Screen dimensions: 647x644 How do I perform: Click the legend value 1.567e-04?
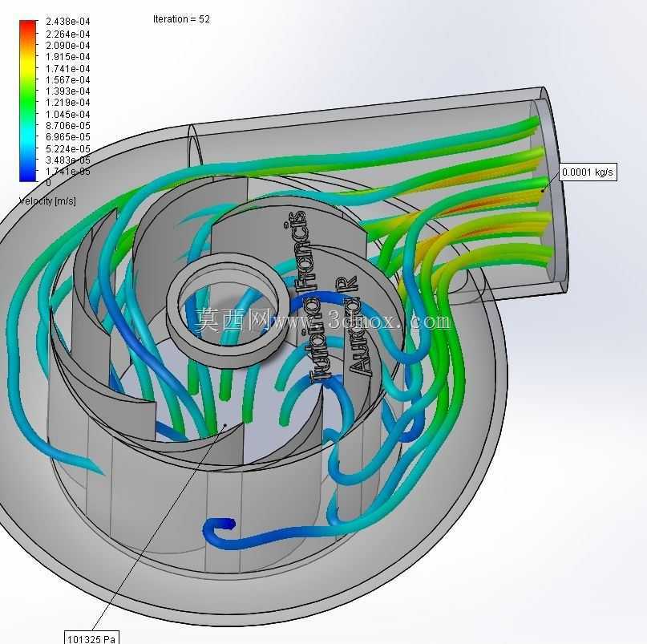pos(67,79)
